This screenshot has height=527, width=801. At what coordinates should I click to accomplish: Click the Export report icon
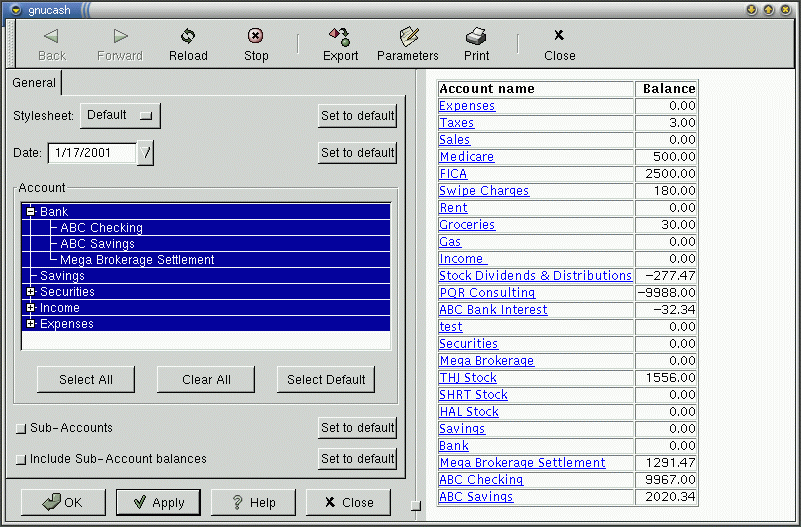340,36
